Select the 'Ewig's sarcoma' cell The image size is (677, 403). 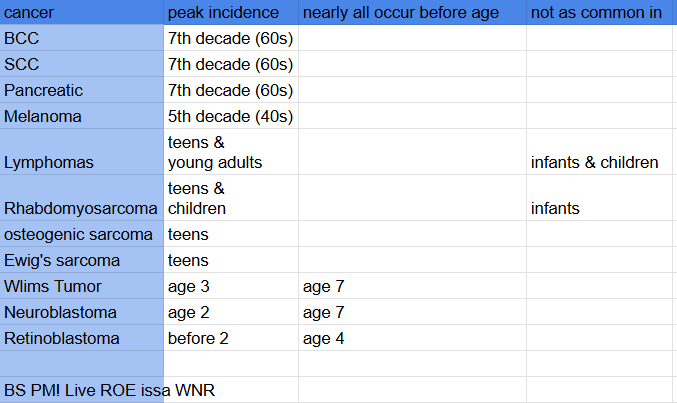[82, 260]
